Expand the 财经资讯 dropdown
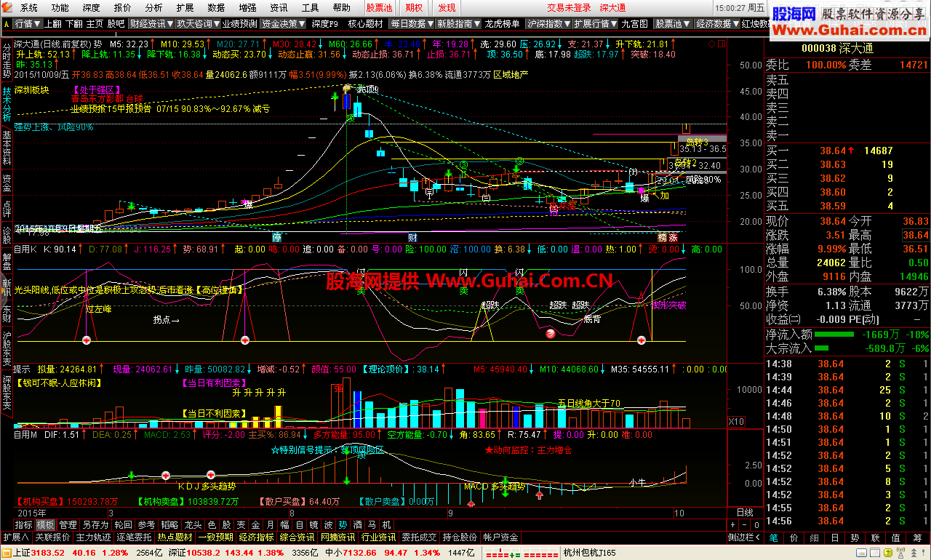Viewport: 931px width, 560px height. coord(151,23)
